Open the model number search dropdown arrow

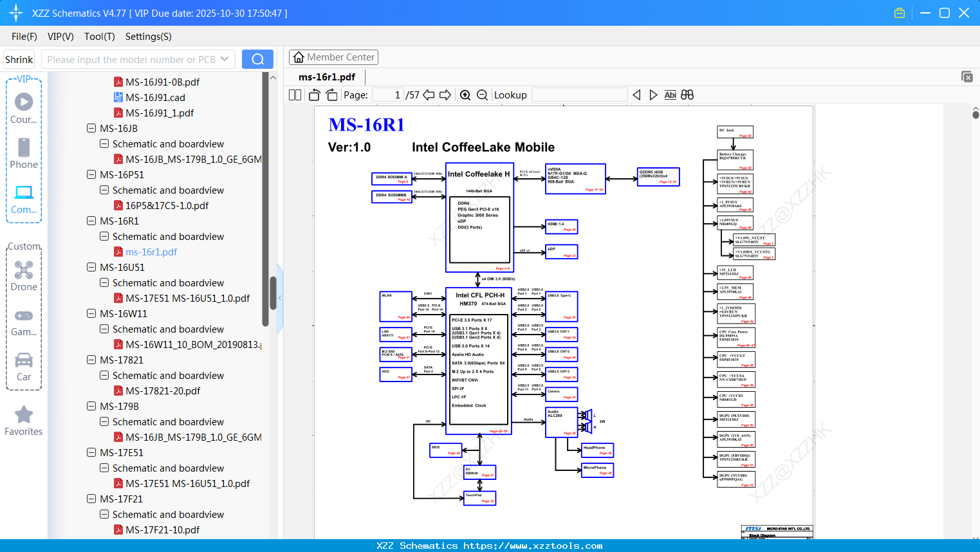pos(225,59)
